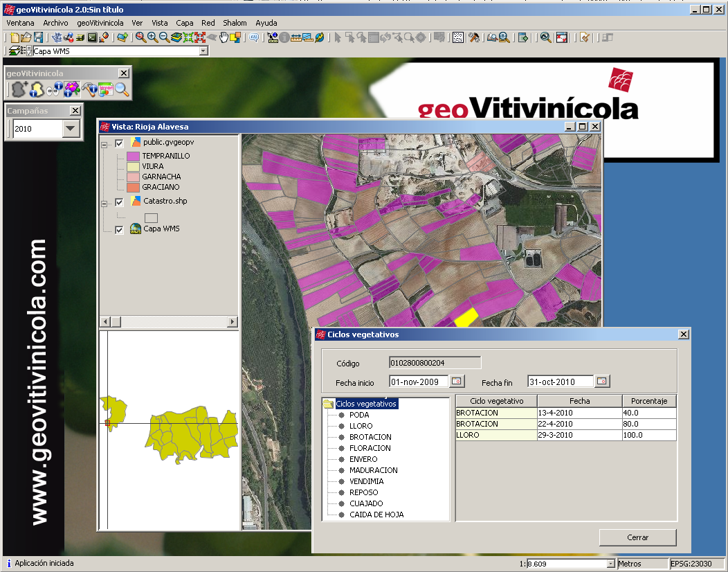Click the TEMPRANILLO magenta color swatch

[134, 156]
